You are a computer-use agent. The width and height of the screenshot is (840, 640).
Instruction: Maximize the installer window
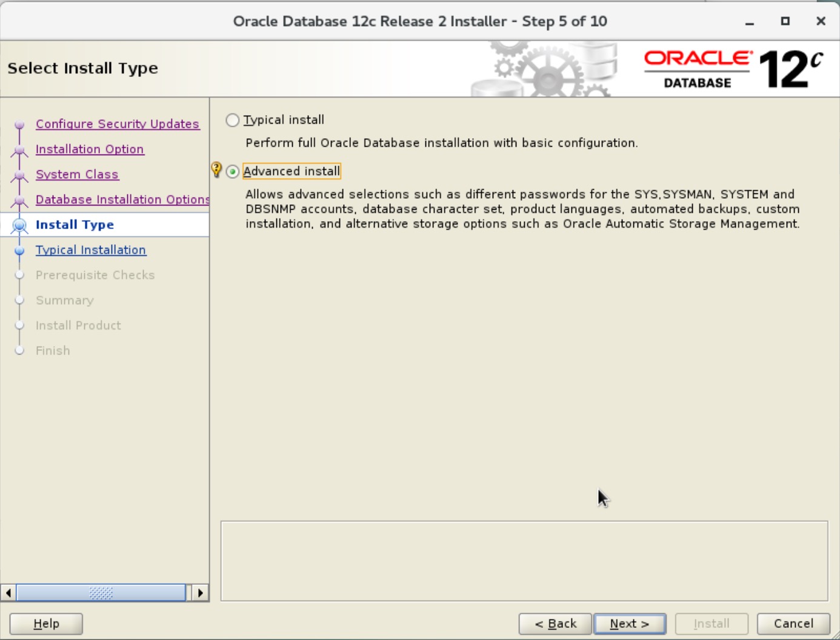tap(785, 21)
